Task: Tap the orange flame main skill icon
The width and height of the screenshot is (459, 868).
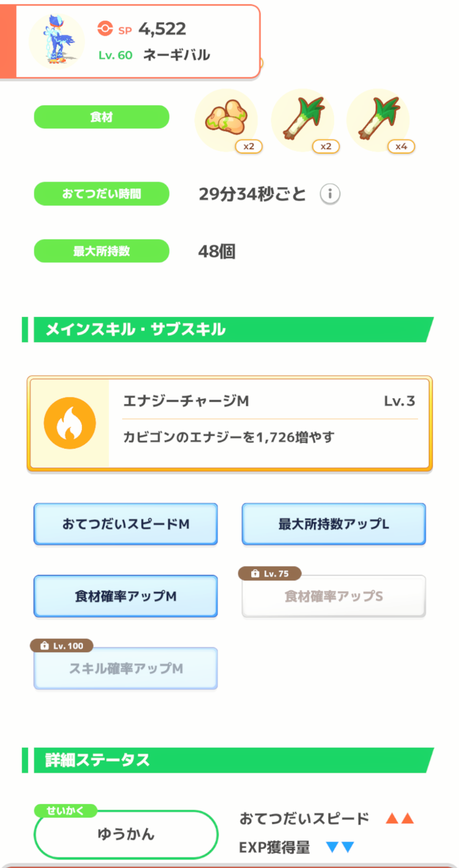Action: [70, 423]
